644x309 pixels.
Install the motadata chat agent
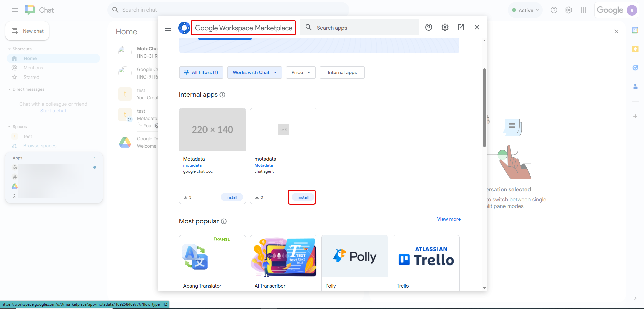(x=302, y=197)
